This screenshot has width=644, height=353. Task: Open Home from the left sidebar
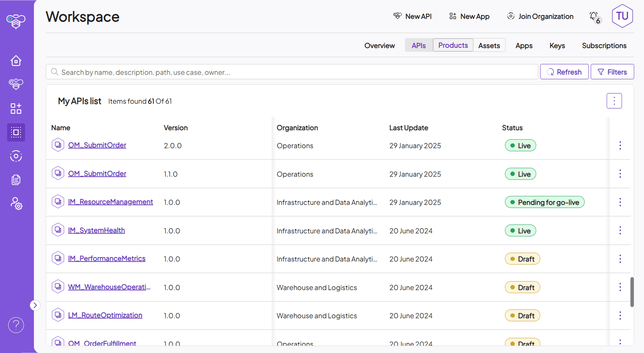click(16, 61)
